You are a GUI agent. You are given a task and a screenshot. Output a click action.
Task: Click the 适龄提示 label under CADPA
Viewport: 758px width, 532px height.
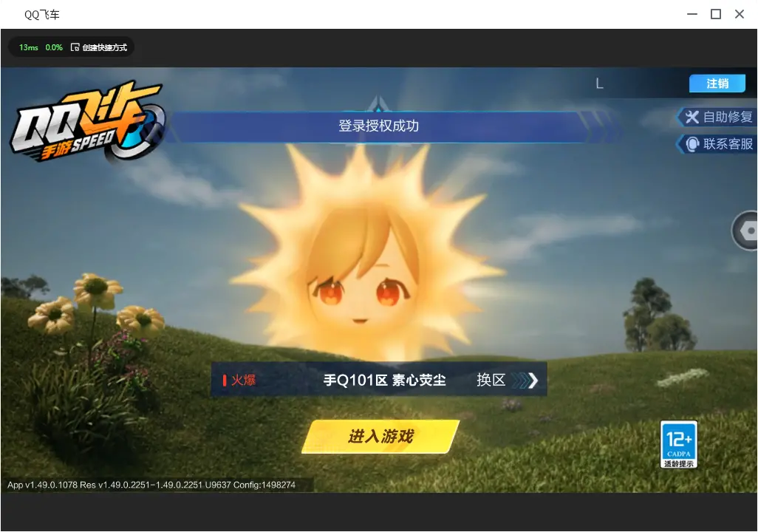[679, 464]
